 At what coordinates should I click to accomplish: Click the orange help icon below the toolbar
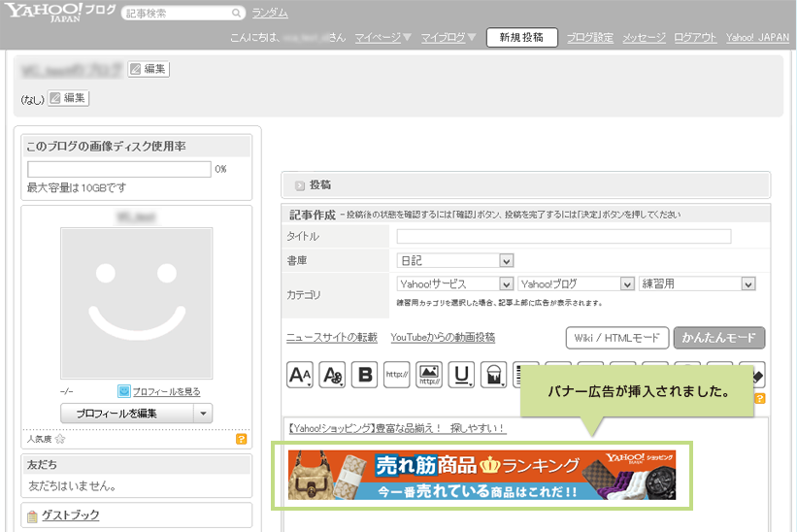pos(759,399)
